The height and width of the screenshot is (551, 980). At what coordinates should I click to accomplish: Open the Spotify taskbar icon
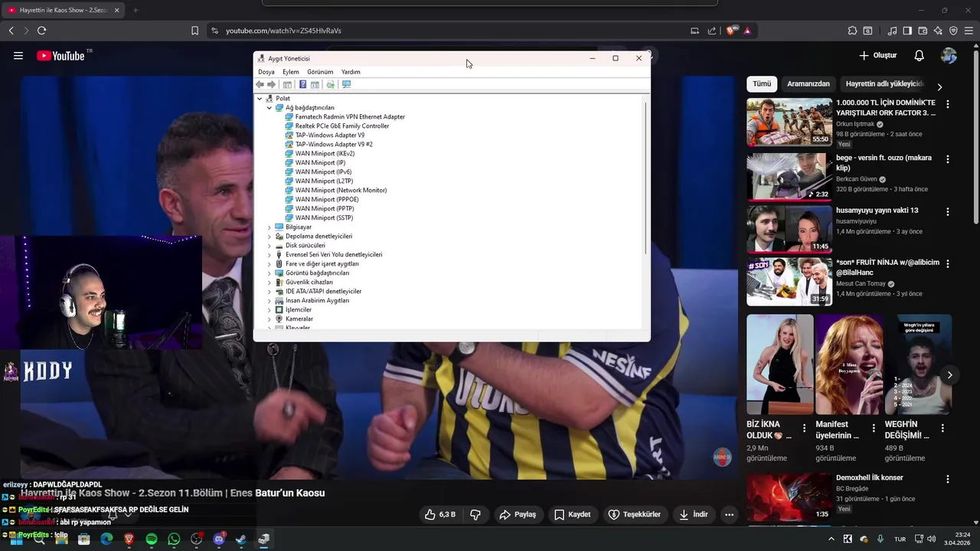[x=152, y=540]
